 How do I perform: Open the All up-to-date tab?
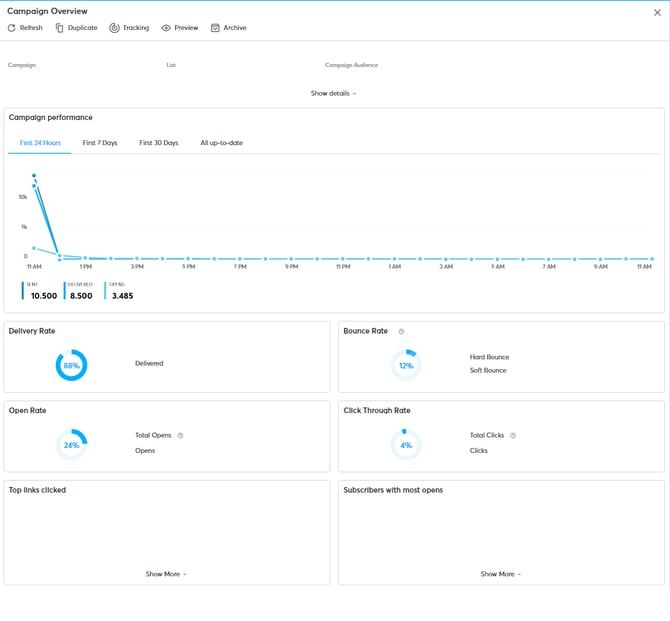click(x=222, y=143)
